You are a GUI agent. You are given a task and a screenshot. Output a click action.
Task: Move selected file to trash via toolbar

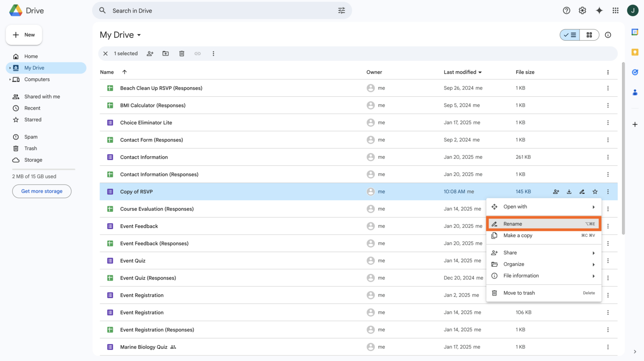(182, 54)
